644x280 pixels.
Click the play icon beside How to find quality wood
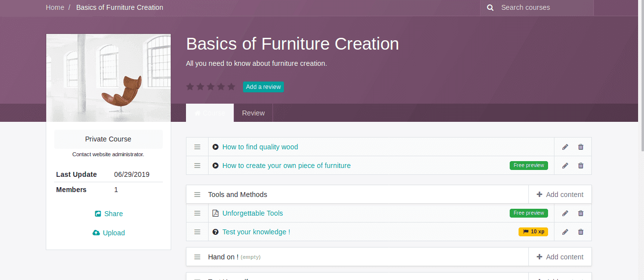[215, 147]
